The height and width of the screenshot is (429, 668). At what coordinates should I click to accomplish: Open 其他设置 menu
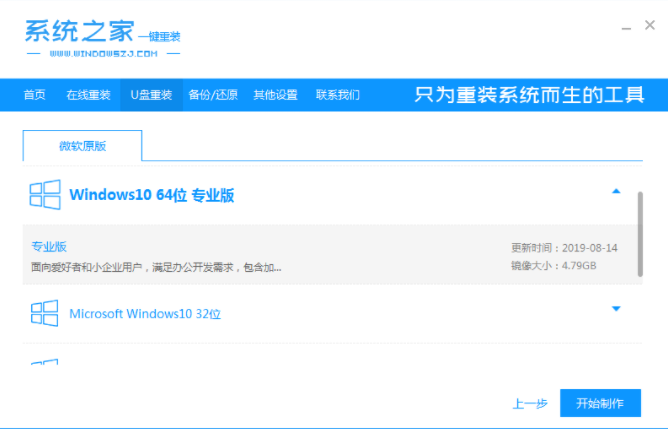(275, 95)
